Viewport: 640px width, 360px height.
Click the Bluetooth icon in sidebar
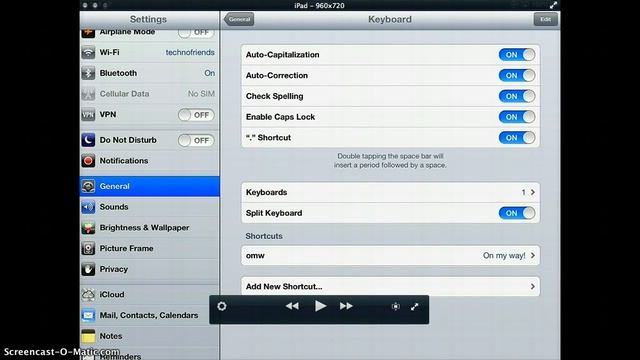tap(88, 73)
